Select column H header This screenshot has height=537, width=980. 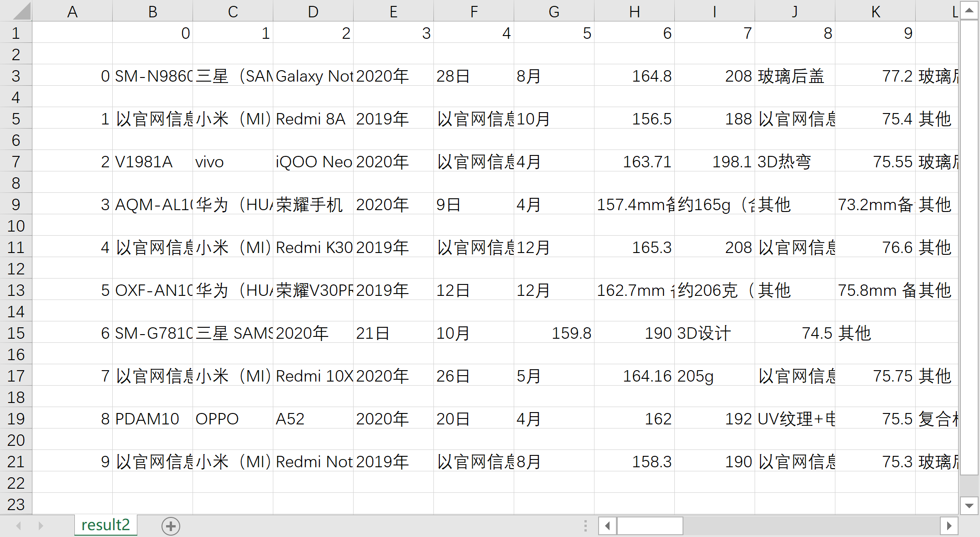[x=634, y=11]
